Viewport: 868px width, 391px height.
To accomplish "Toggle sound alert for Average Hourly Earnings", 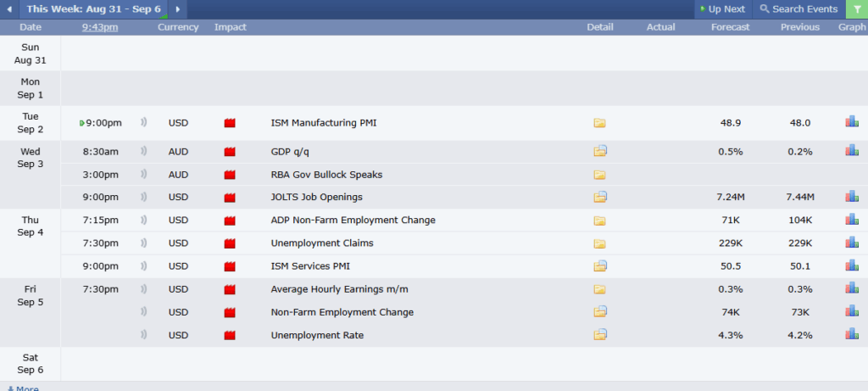I will (143, 289).
